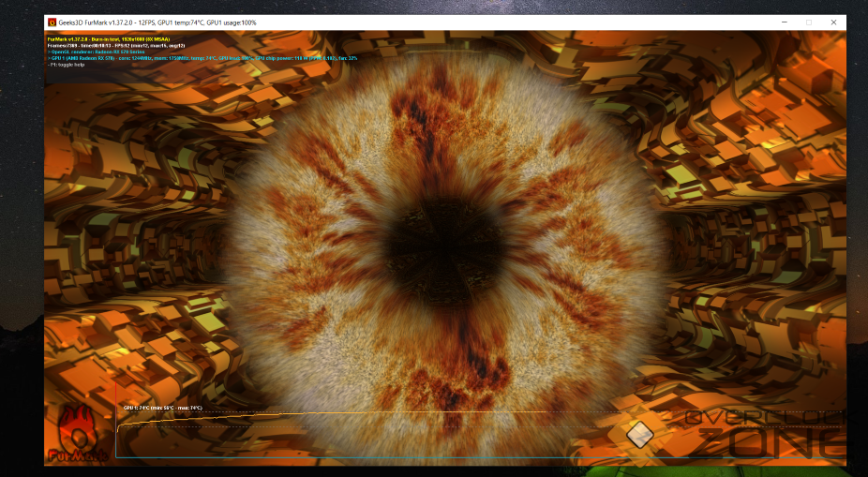The height and width of the screenshot is (477, 868).
Task: Click the GPU 1 core and memory clock line
Action: click(202, 58)
